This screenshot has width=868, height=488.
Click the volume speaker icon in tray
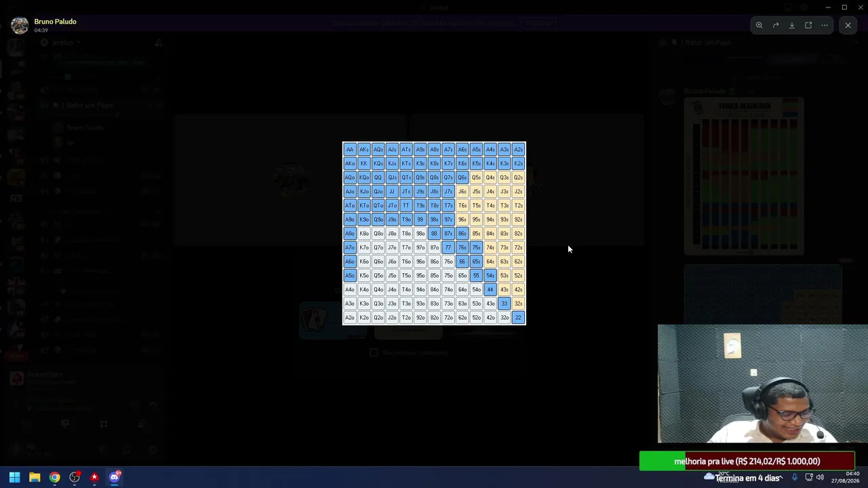point(820,477)
